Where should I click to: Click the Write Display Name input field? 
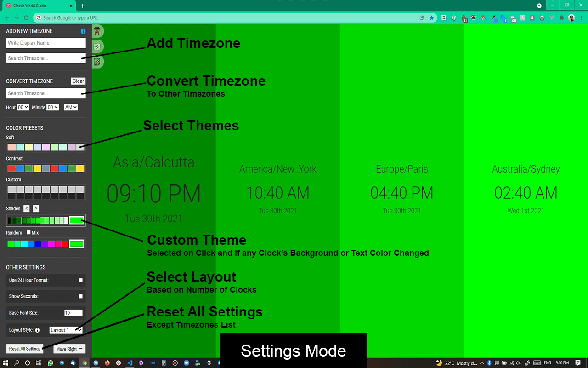[45, 43]
